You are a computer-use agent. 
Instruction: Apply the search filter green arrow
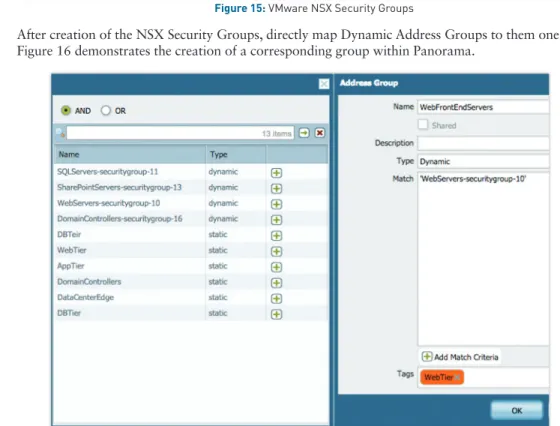coord(304,133)
